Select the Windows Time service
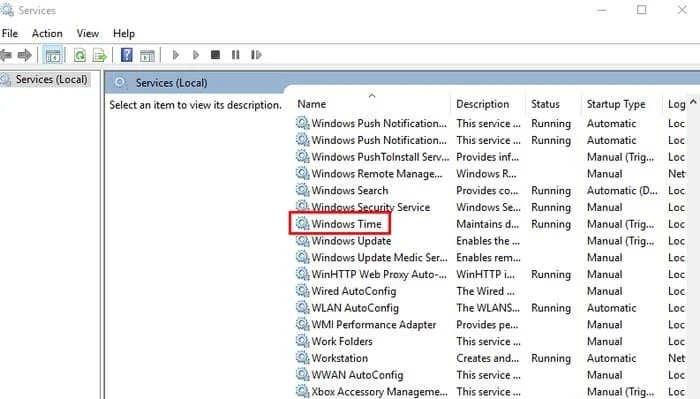Viewport: 700px width, 399px height. [346, 224]
